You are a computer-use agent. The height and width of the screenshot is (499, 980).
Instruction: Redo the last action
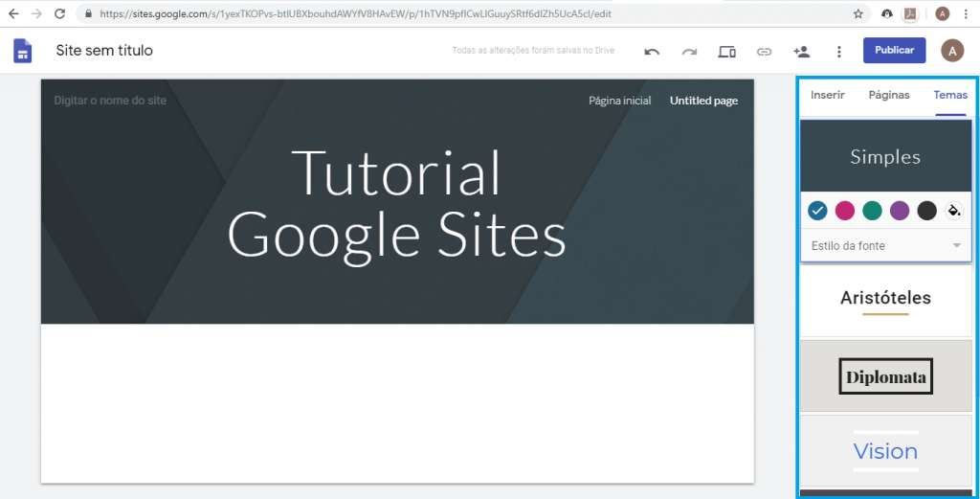tap(689, 52)
